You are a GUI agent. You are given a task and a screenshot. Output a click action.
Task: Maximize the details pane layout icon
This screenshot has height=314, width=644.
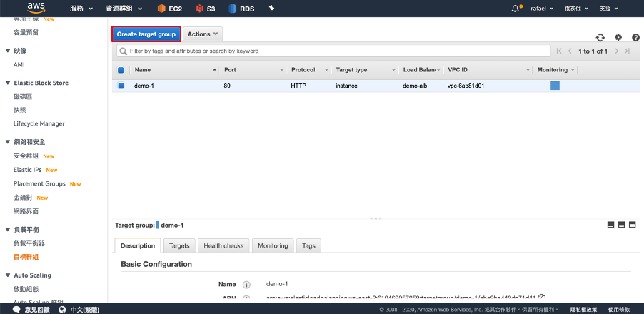[632, 225]
